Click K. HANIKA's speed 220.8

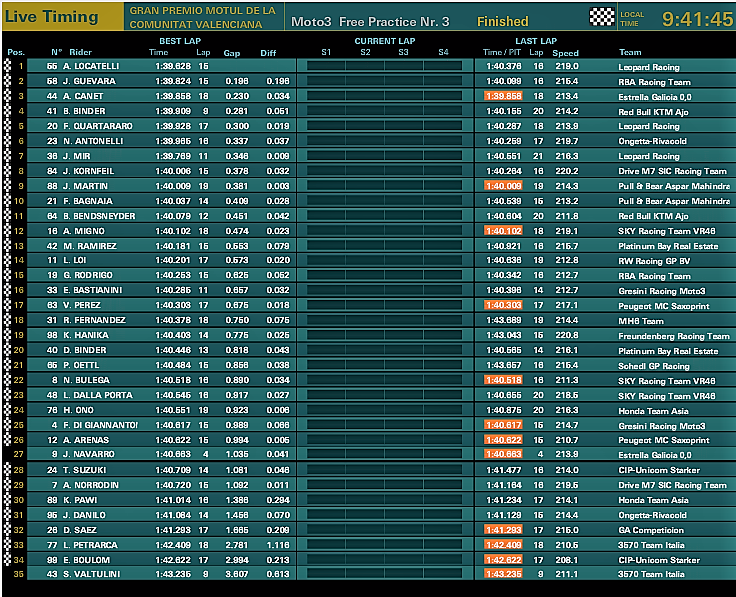coord(567,336)
